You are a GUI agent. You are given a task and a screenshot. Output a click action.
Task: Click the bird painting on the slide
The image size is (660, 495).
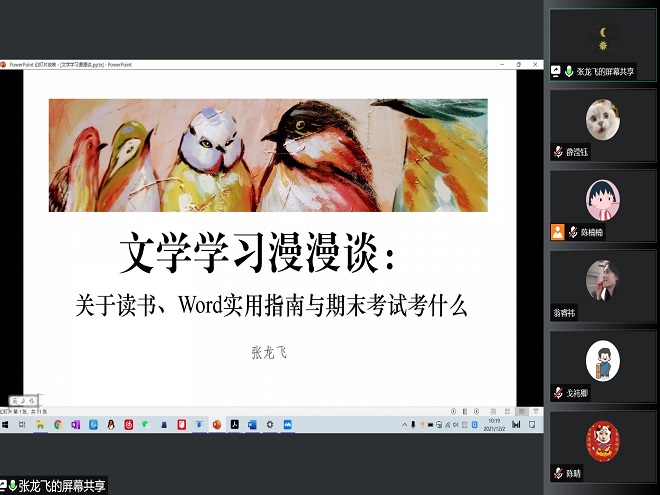click(x=268, y=155)
